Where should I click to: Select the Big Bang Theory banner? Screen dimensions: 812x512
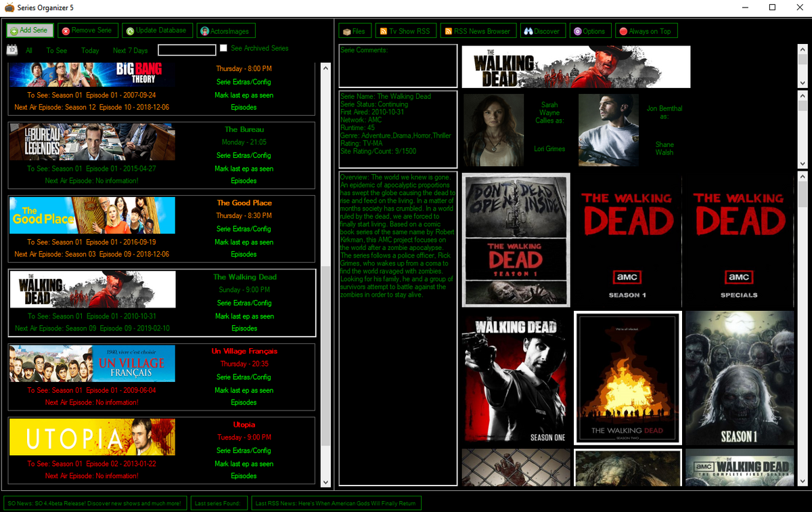click(x=93, y=74)
